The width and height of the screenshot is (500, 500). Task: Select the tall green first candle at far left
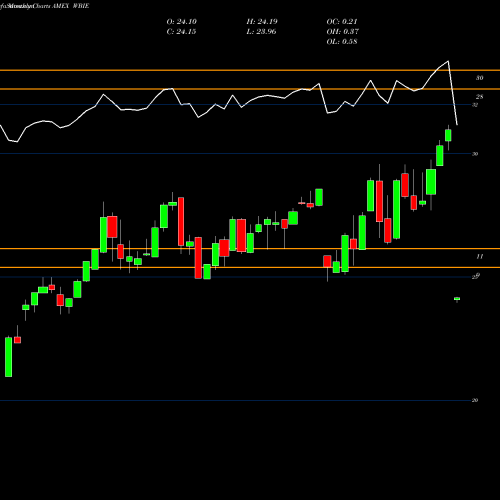pos(8,357)
